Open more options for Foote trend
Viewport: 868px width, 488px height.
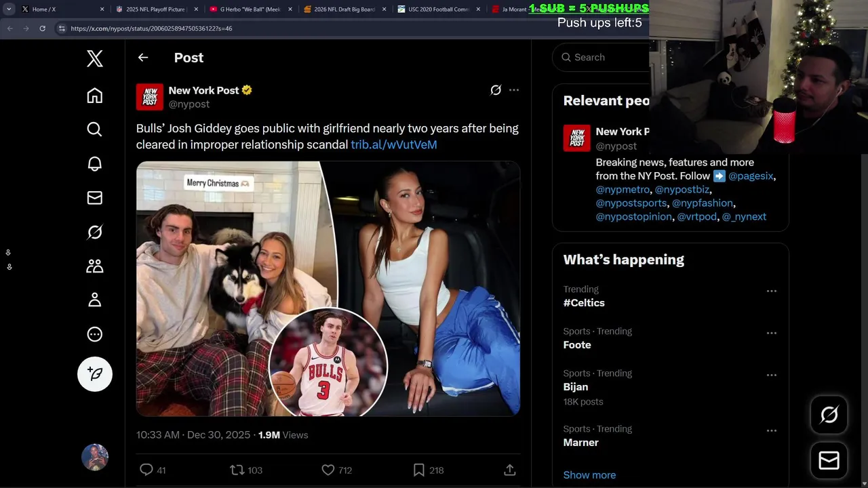click(x=772, y=333)
